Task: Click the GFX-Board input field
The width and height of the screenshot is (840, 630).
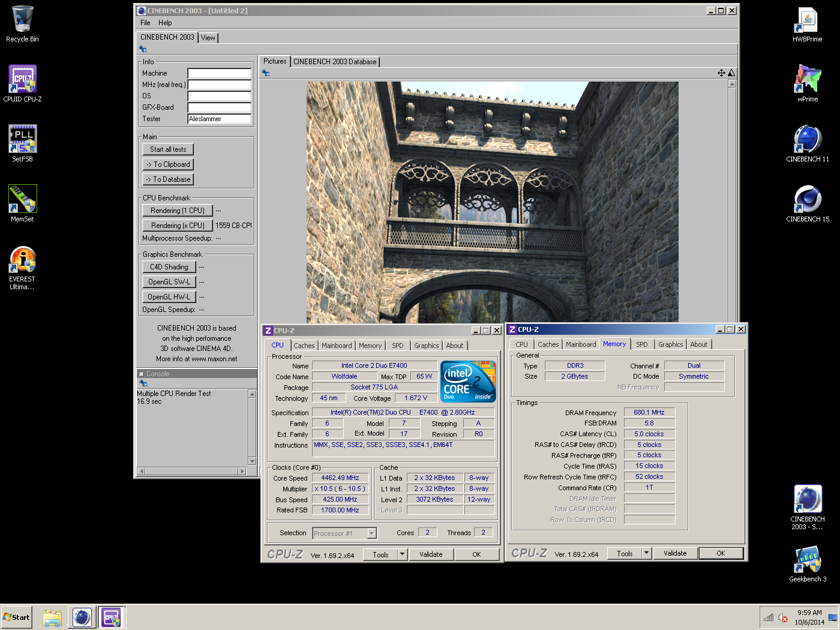Action: (x=219, y=107)
